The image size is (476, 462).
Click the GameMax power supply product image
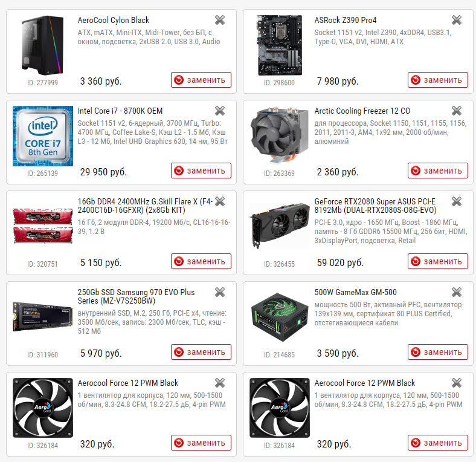point(279,317)
